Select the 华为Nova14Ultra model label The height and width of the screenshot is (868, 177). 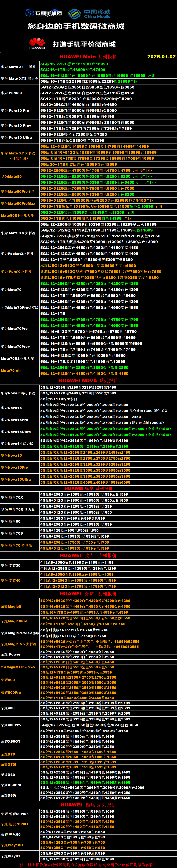pyautogui.click(x=15, y=432)
